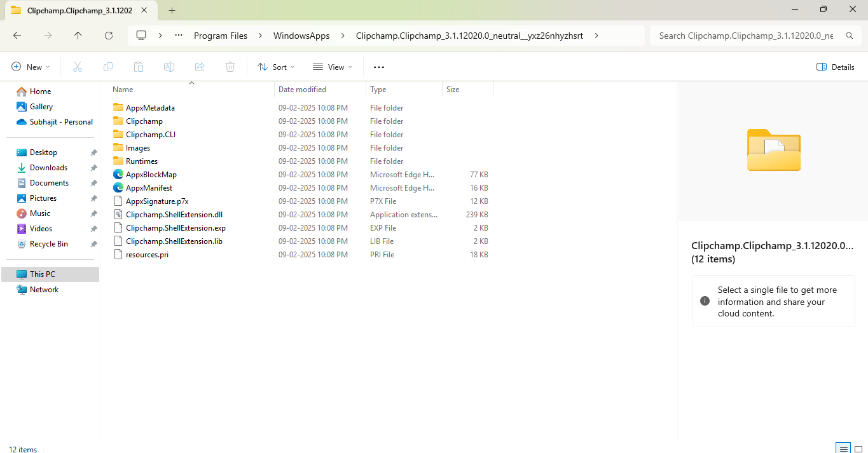The height and width of the screenshot is (453, 868).
Task: Sort by Date modified column header
Action: point(320,90)
